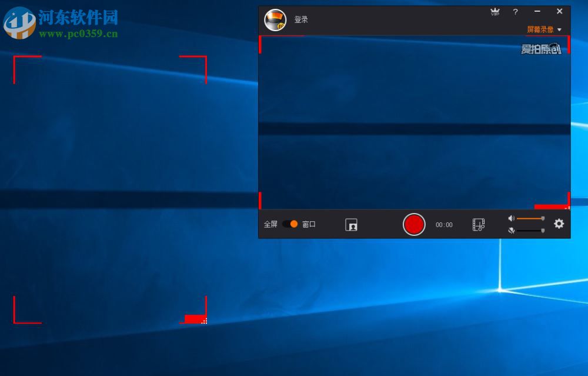The image size is (588, 376).
Task: Minimize the screen recorder window
Action: tap(537, 12)
